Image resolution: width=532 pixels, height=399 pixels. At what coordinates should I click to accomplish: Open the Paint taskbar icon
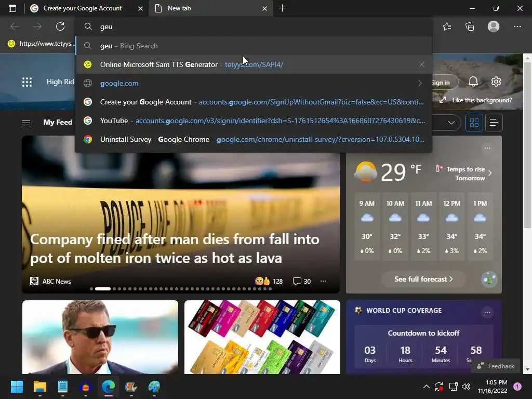tap(154, 387)
